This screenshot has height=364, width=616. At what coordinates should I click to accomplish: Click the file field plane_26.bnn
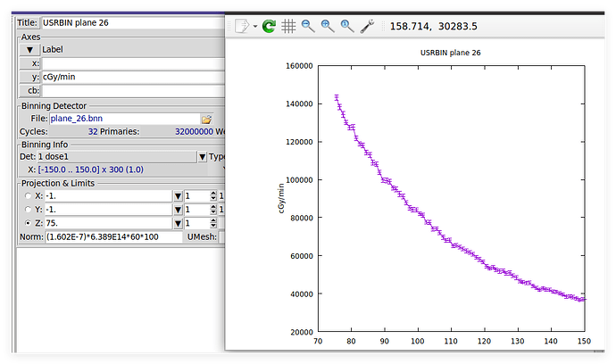[125, 119]
